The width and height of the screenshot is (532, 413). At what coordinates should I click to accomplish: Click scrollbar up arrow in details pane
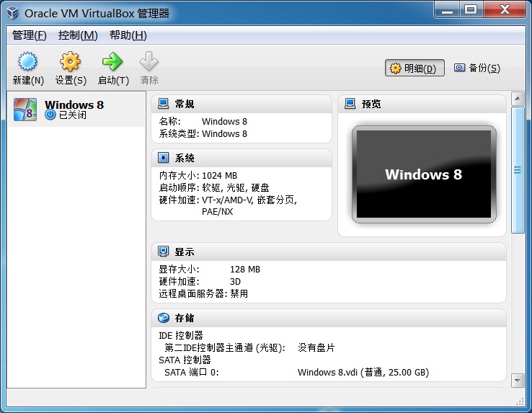(518, 99)
